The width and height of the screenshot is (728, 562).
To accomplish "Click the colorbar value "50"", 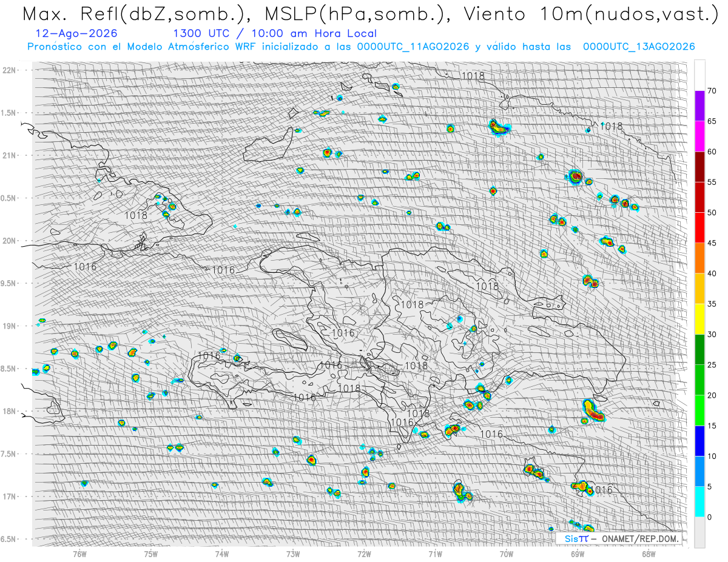I will point(712,213).
